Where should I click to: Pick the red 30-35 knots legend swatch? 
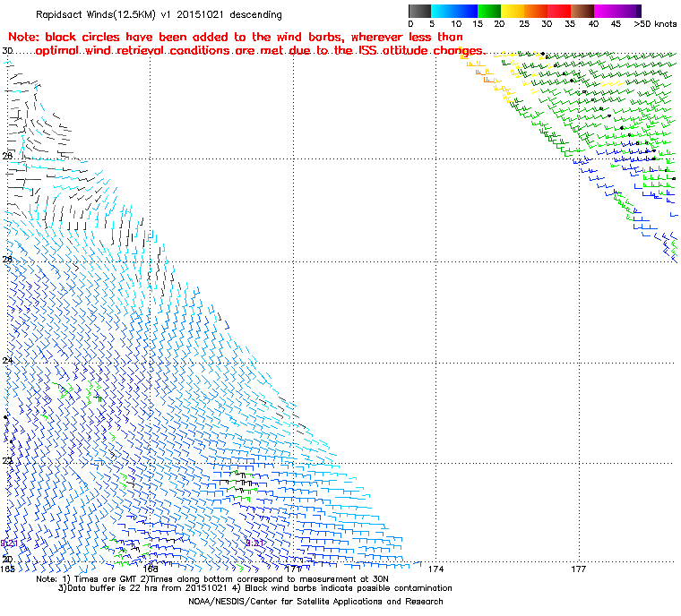pos(559,11)
